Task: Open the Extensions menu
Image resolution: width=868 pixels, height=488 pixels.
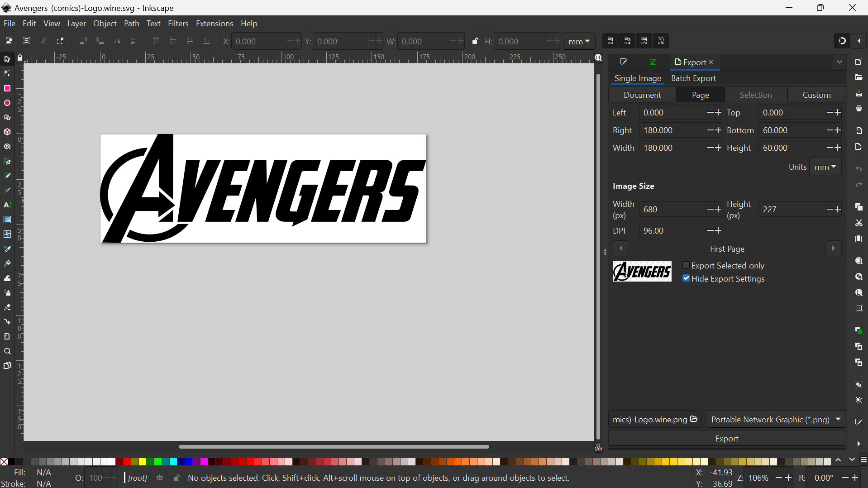Action: [x=215, y=24]
